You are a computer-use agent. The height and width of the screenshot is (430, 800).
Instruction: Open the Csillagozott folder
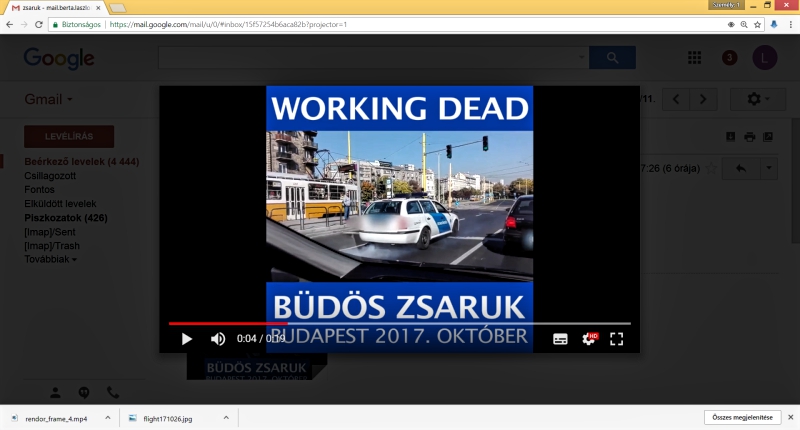coord(50,176)
